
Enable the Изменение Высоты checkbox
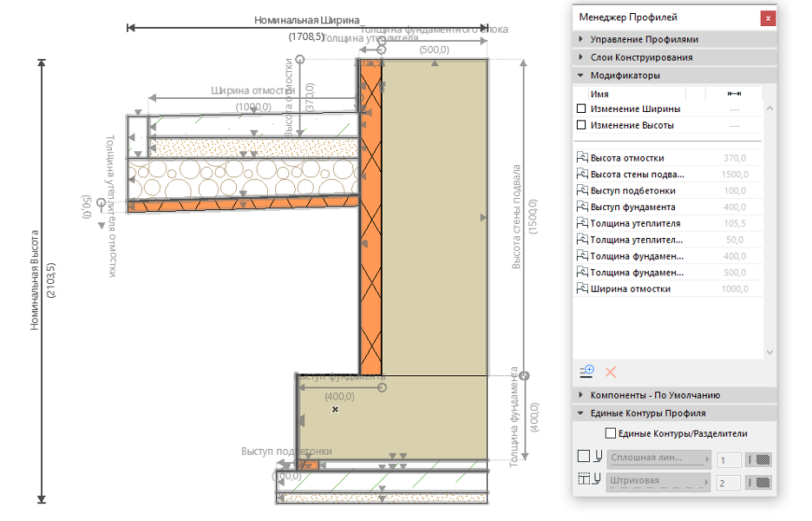coord(582,126)
